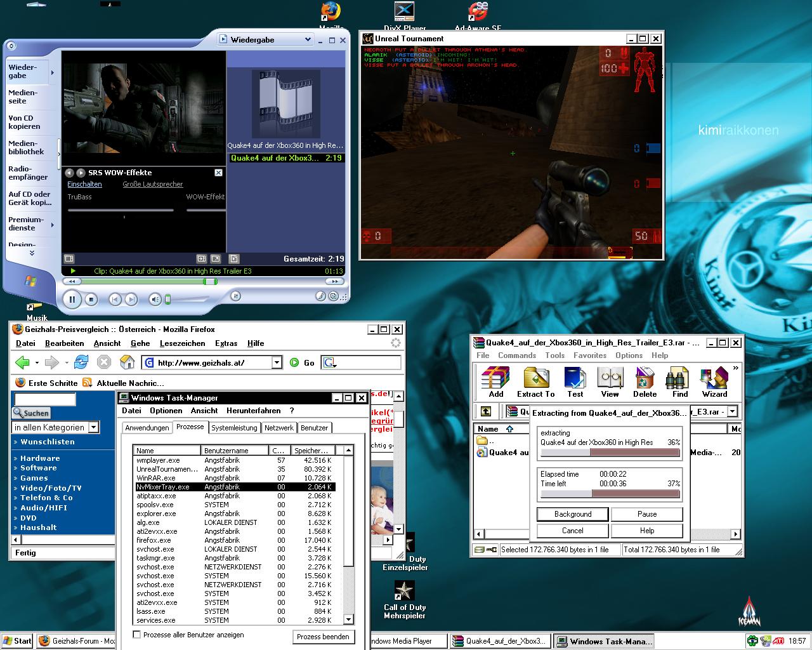The height and width of the screenshot is (650, 812).
Task: Go to next enhancement in SRS panel
Action: click(x=81, y=173)
